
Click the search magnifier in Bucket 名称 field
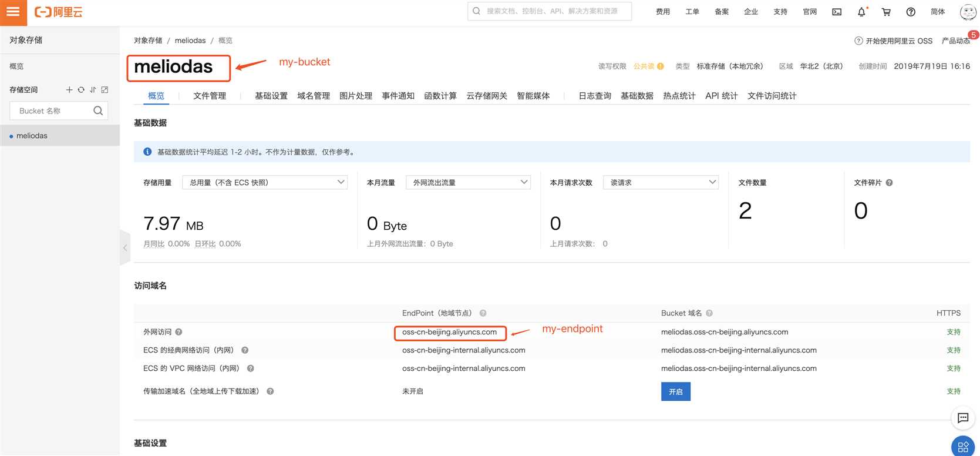pos(98,110)
